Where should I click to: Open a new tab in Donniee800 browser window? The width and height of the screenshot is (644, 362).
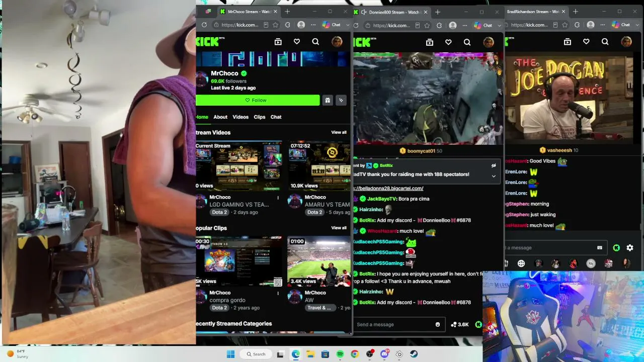pyautogui.click(x=437, y=12)
